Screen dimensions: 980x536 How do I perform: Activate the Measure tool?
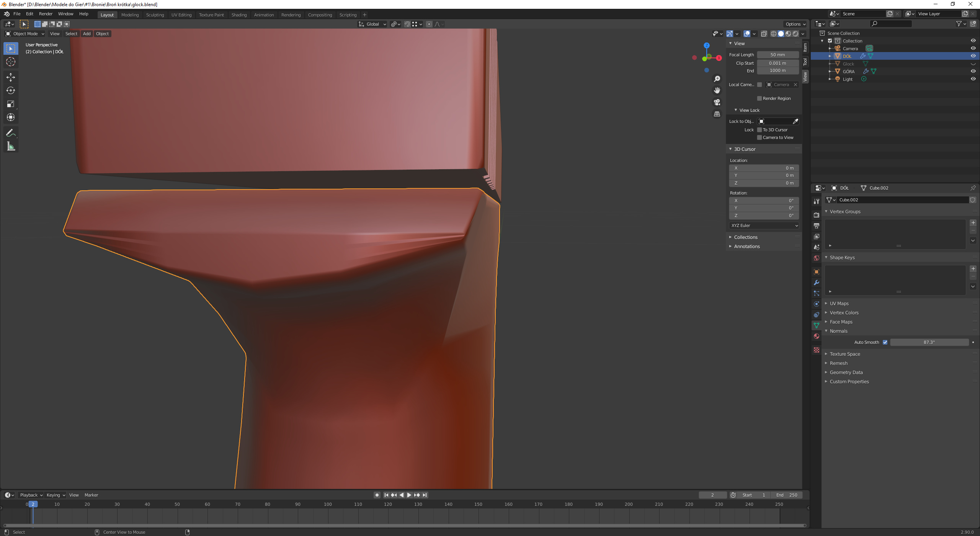(11, 146)
